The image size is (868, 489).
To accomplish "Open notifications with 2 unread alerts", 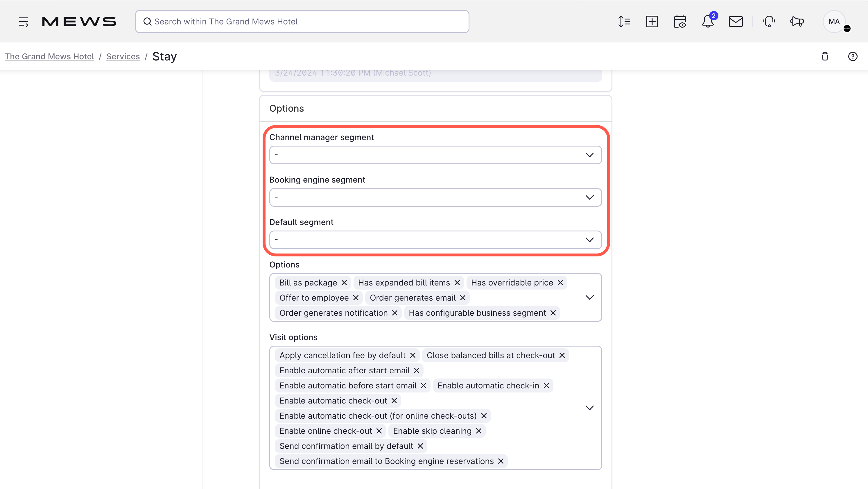I will point(707,21).
